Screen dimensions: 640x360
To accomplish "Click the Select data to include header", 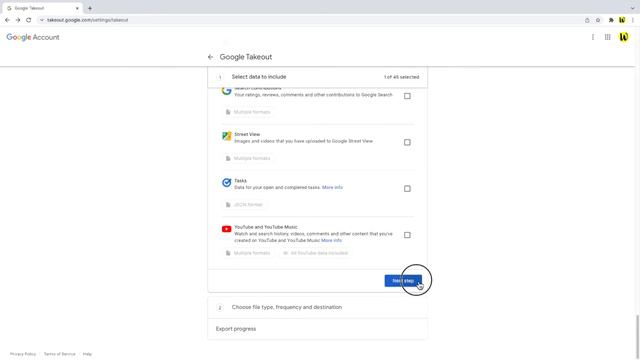I will tap(318, 77).
